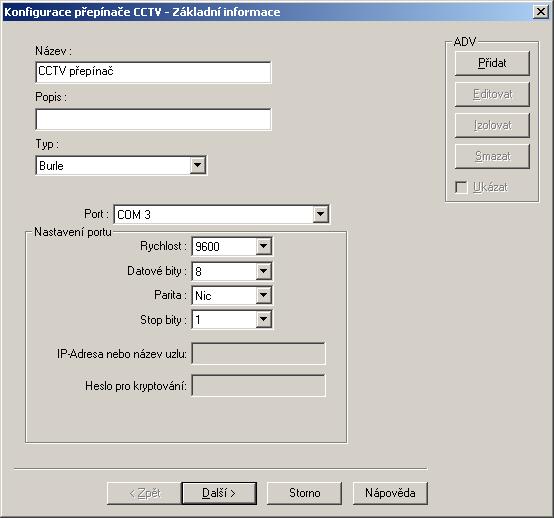Screen dimensions: 554x518
Task: Open help with Nápověda button
Action: [x=390, y=493]
